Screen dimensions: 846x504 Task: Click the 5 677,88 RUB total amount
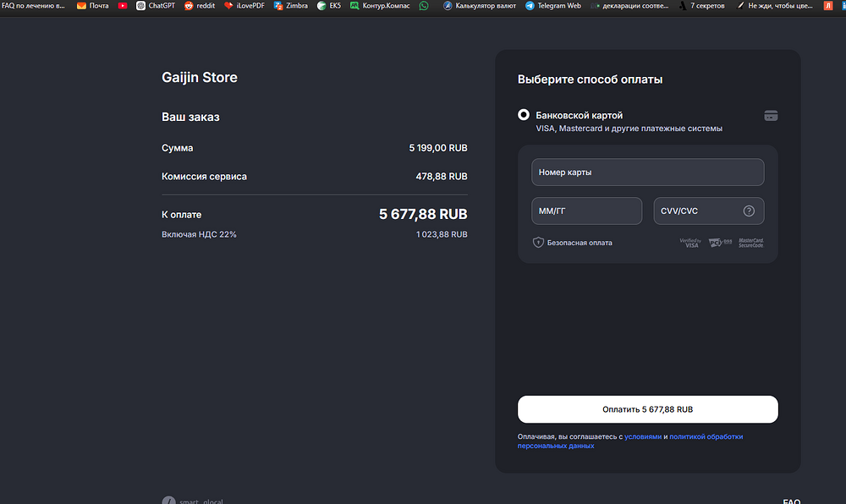[x=423, y=214]
